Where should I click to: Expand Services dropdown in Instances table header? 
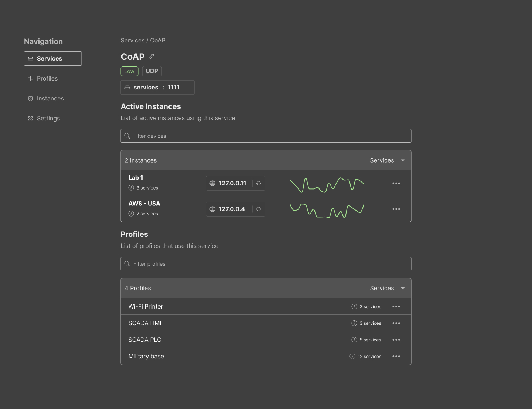point(403,160)
